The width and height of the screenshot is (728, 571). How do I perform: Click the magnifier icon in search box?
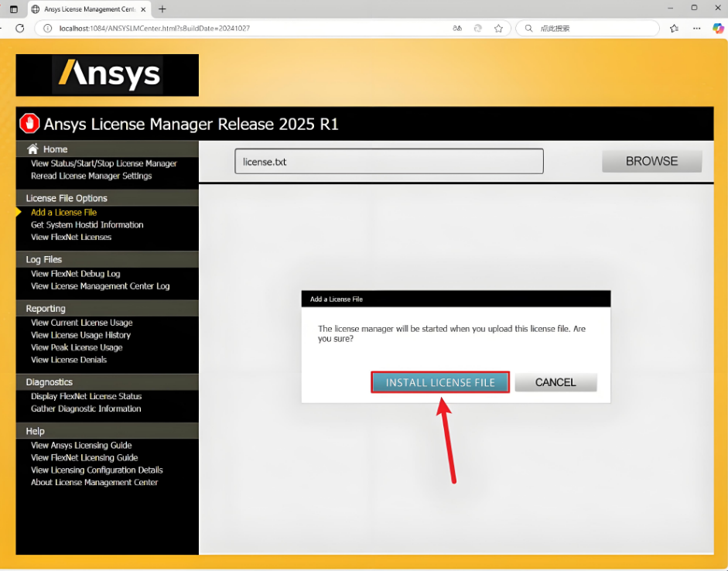pos(528,29)
